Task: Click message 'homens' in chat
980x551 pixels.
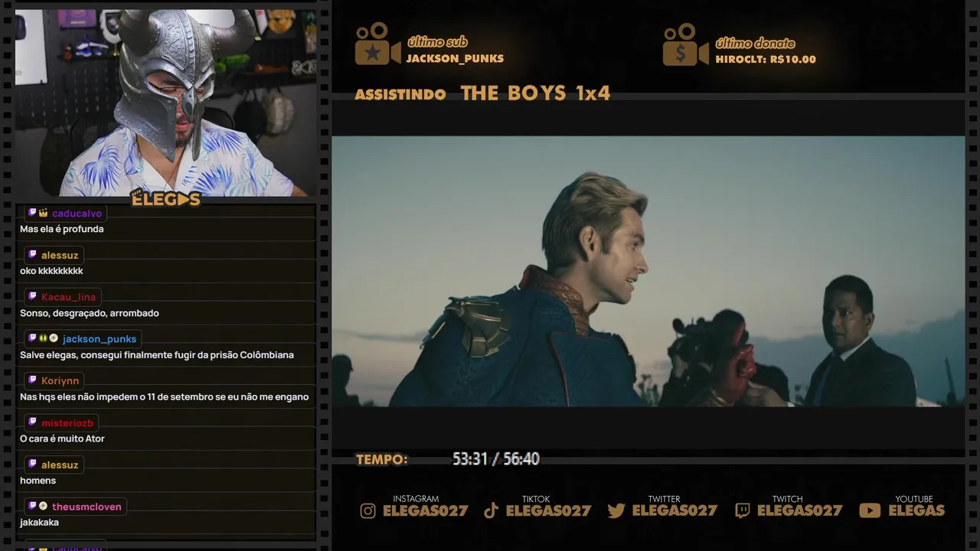Action: (38, 481)
